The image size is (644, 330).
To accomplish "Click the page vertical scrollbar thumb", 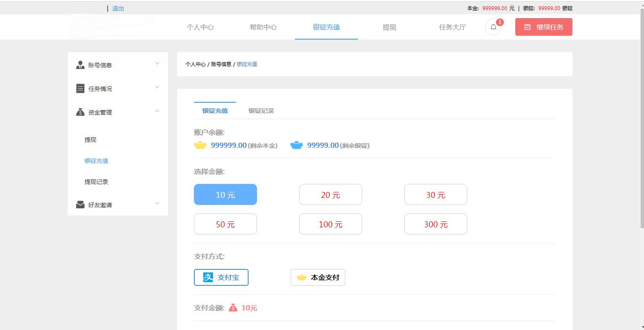I will [x=641, y=118].
